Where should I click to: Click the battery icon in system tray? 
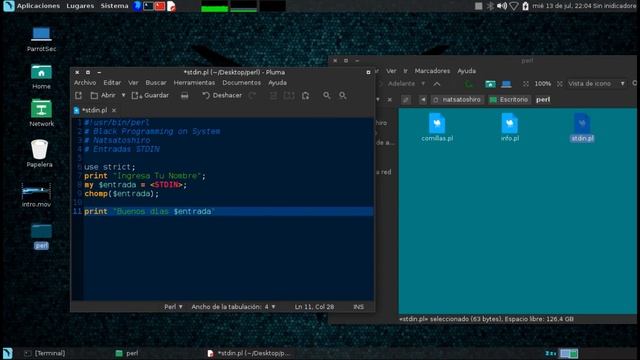(x=525, y=6)
